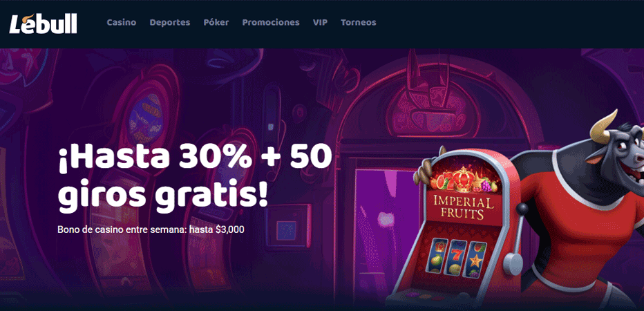
Task: Click the gold star symbol on the reels
Action: (475, 260)
